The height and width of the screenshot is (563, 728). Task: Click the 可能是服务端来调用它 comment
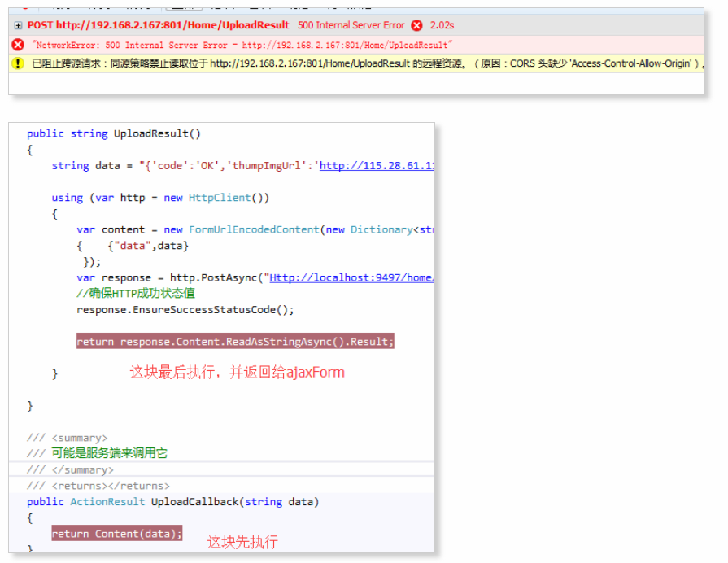coord(109,453)
